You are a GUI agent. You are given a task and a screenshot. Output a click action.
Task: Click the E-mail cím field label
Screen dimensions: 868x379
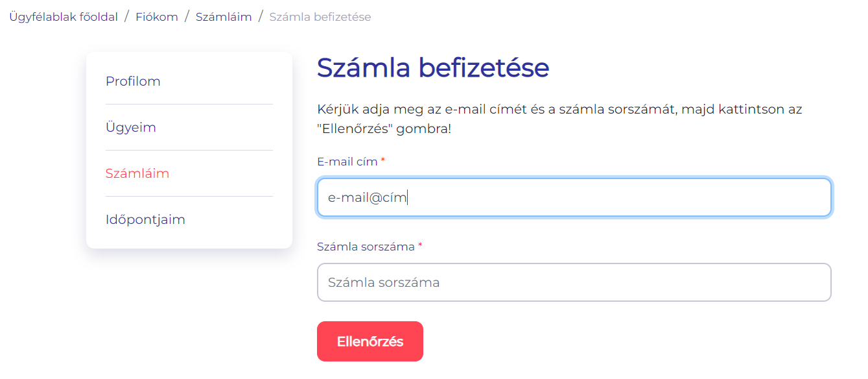(347, 162)
